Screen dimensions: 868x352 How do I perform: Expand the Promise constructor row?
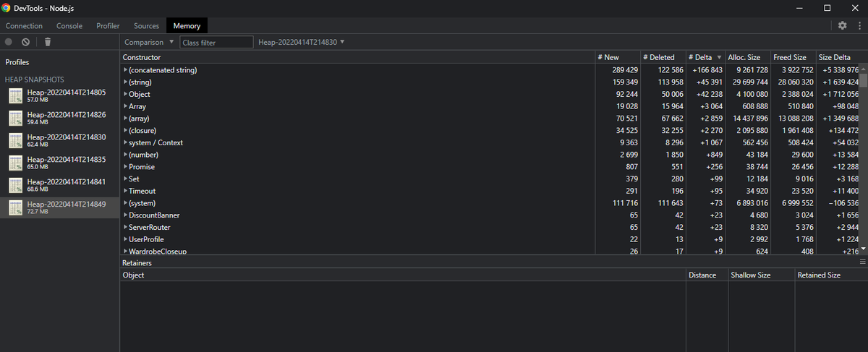(125, 167)
